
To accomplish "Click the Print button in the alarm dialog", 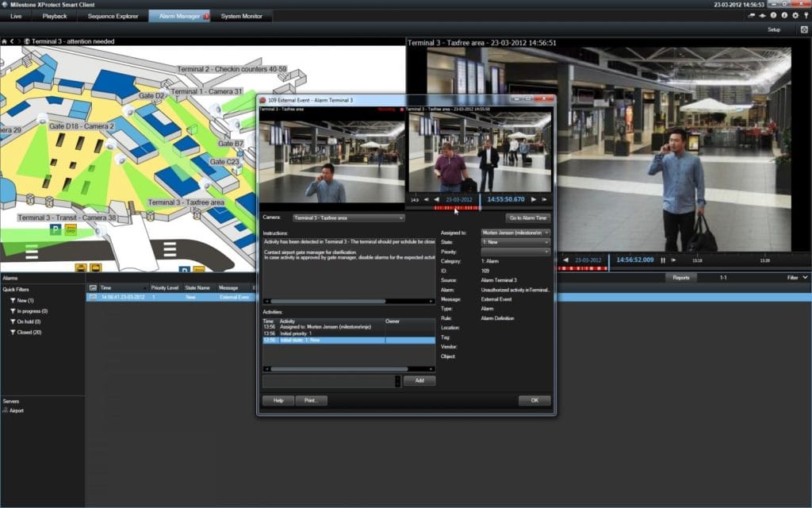I will [311, 400].
